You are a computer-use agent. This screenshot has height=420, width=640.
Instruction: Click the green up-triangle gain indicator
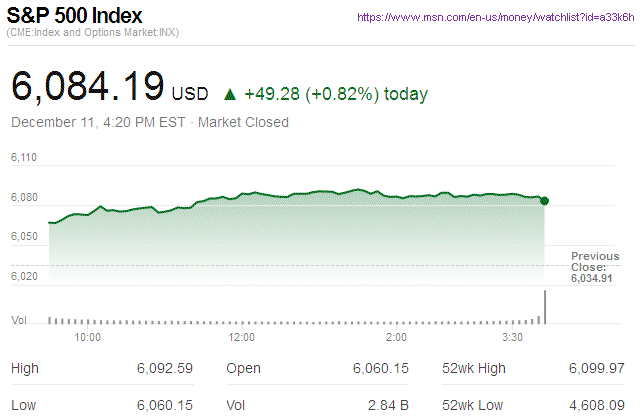click(x=230, y=95)
